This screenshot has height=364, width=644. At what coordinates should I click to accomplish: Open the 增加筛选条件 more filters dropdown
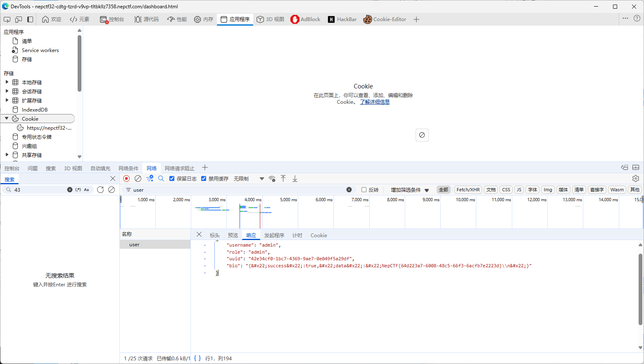(410, 190)
